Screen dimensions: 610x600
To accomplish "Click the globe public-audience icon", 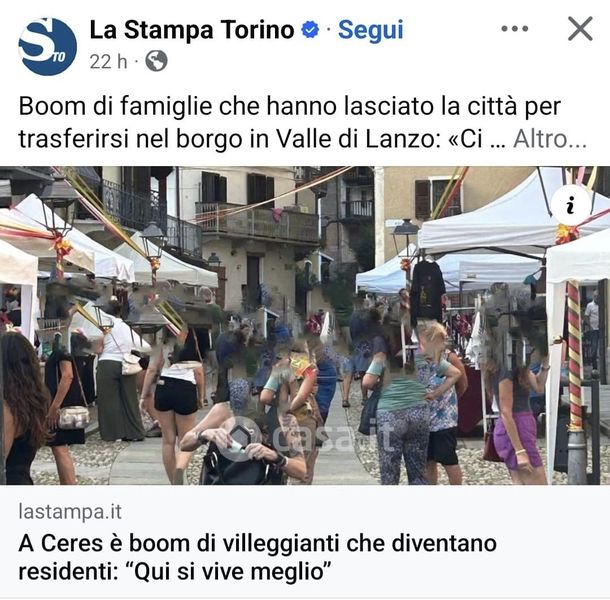I will 156,61.
